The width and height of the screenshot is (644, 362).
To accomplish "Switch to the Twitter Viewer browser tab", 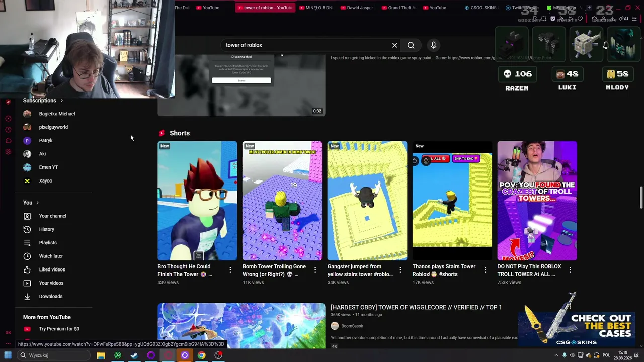I will 521,8.
